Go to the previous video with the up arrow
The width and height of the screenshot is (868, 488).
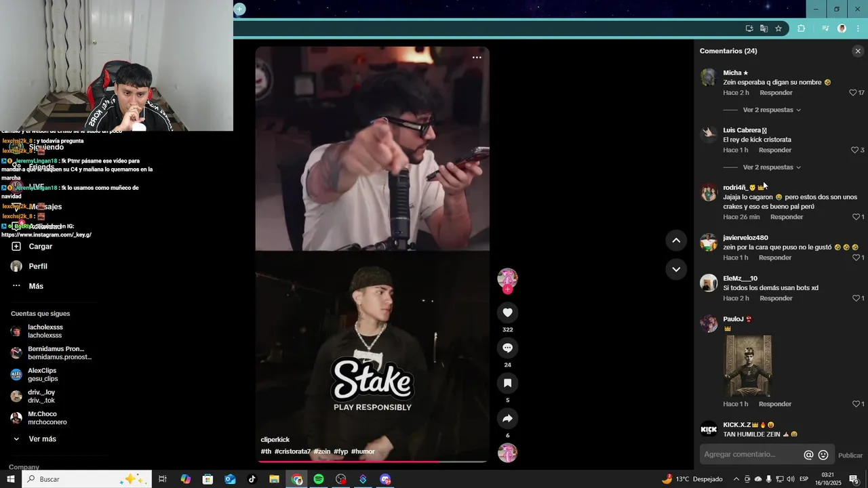pos(676,240)
